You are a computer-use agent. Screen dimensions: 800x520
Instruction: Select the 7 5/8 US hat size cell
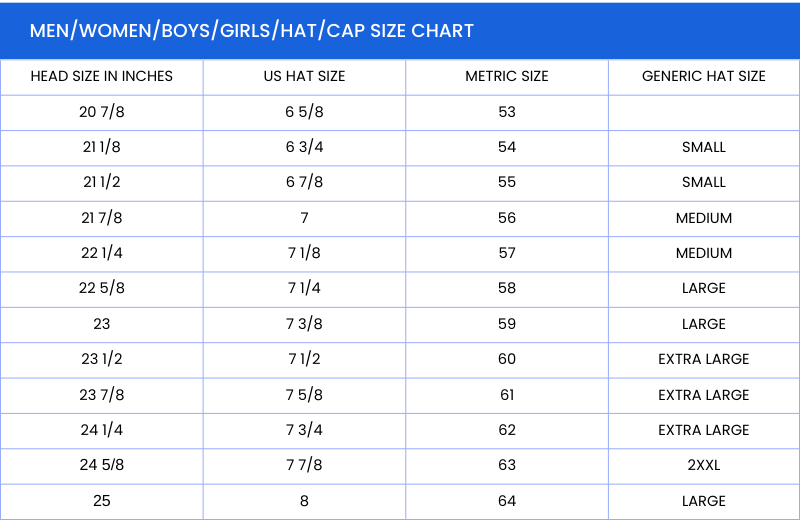304,395
